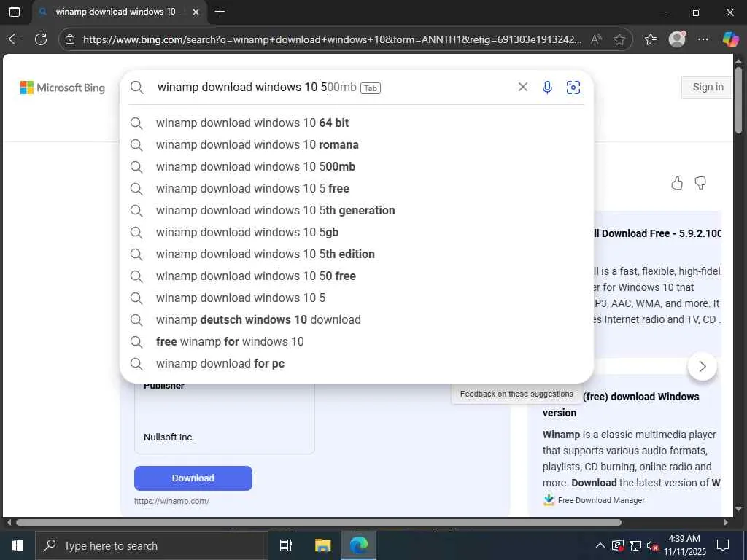
Task: Click the Sign in button
Action: [x=708, y=87]
